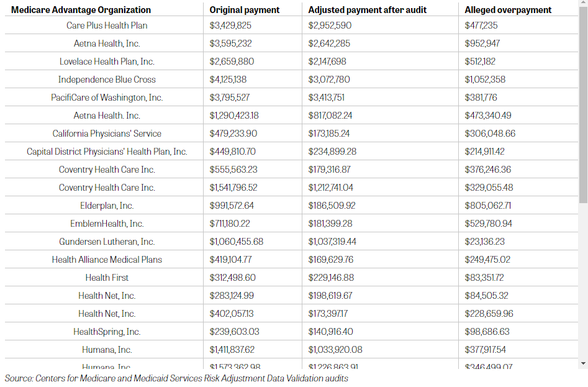Viewport: 588px width, 387px height.
Task: Click Gundersen Lutheran, Inc. cell
Action: (x=107, y=242)
